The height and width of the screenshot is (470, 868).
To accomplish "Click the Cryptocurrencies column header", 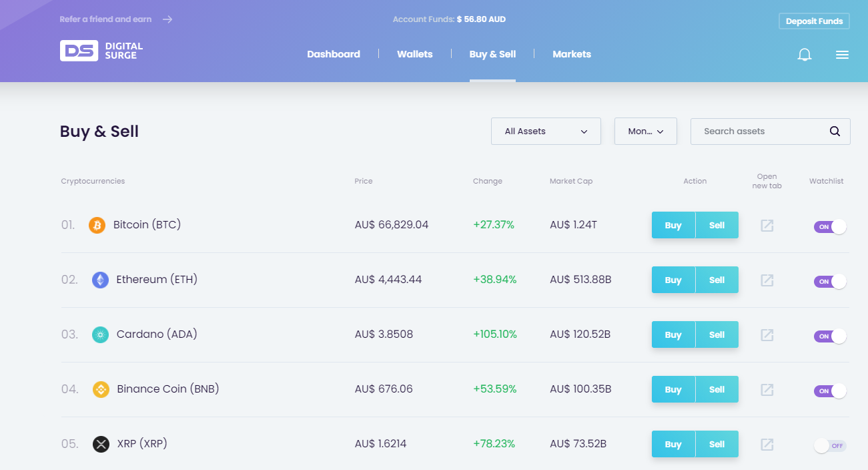I will coord(93,181).
